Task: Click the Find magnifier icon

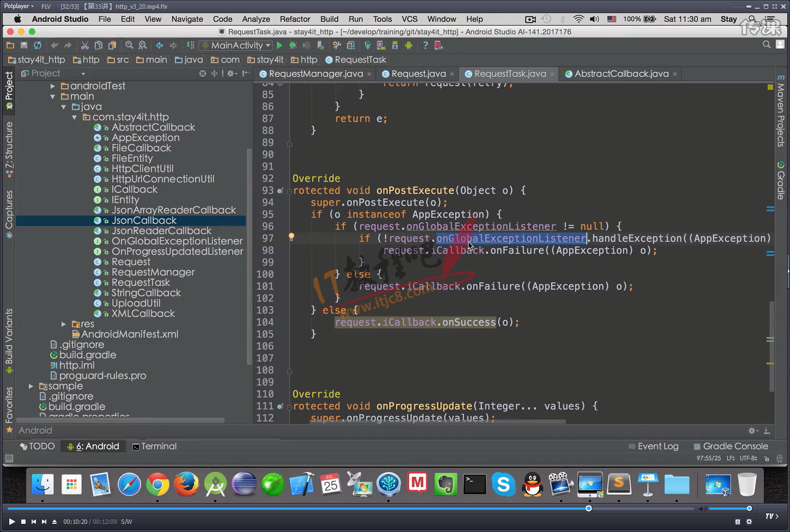Action: click(129, 46)
